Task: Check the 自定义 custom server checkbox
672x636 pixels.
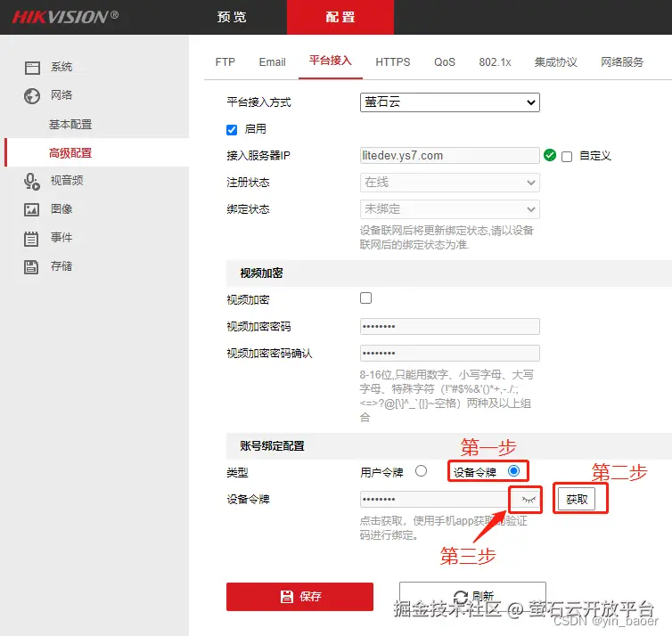Action: click(567, 157)
